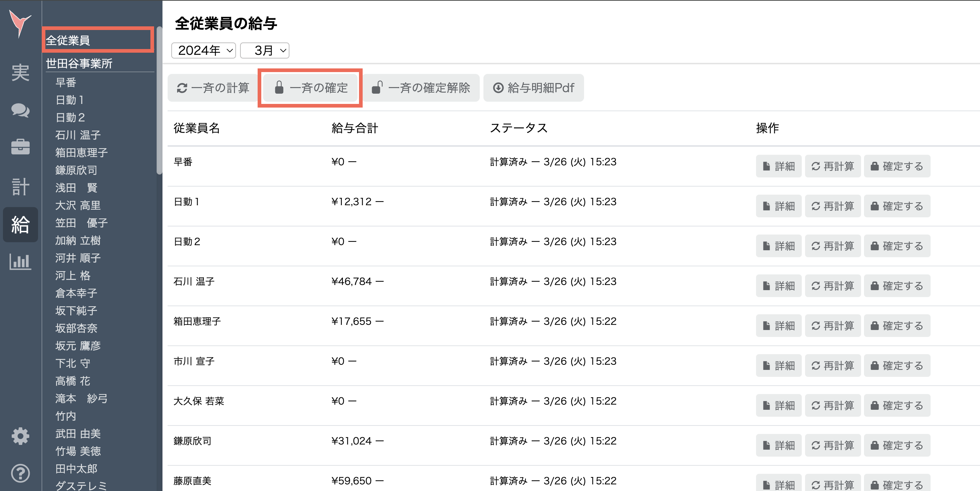980x491 pixels.
Task: Open the 実 (actuals) sidebar section
Action: click(20, 72)
